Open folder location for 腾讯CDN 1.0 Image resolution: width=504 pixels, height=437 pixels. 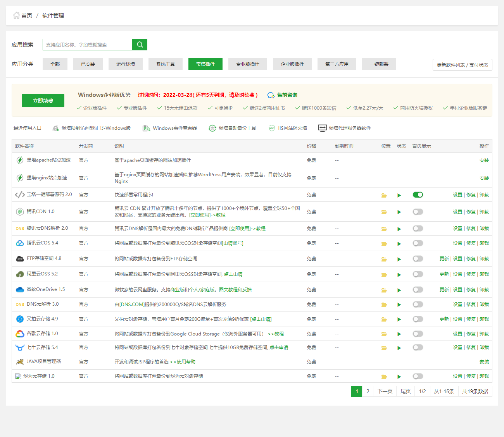pos(384,212)
